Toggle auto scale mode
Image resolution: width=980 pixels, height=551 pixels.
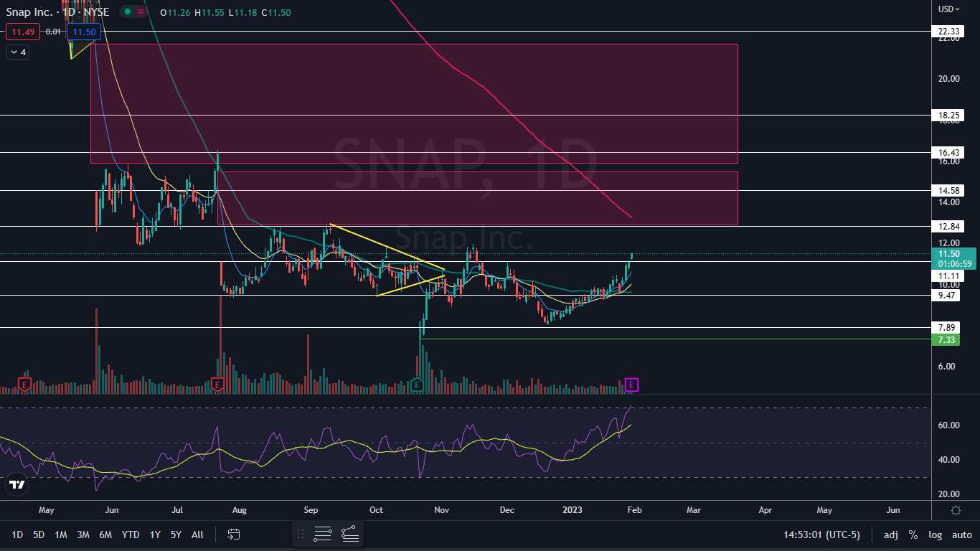[962, 534]
